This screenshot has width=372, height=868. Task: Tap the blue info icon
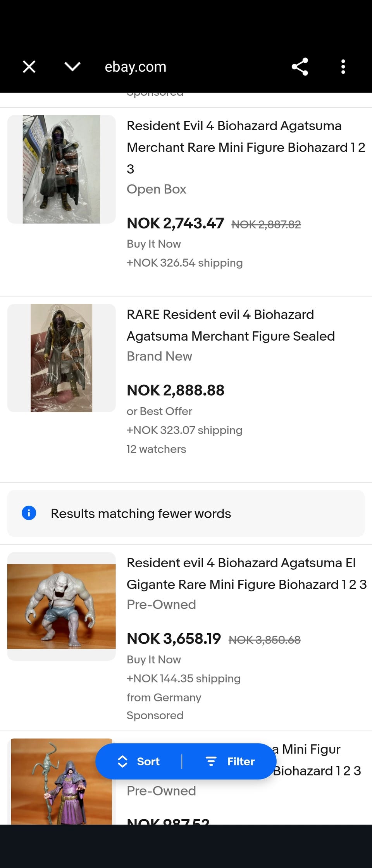tap(29, 513)
